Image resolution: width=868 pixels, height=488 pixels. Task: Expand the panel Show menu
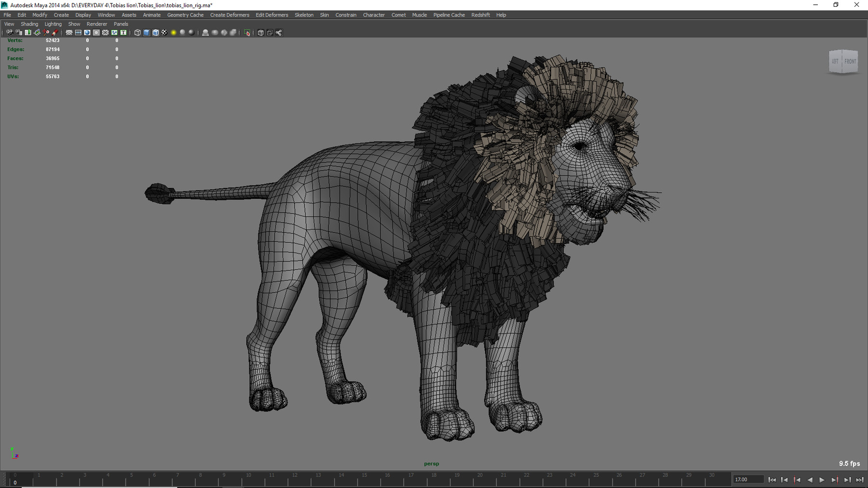74,24
